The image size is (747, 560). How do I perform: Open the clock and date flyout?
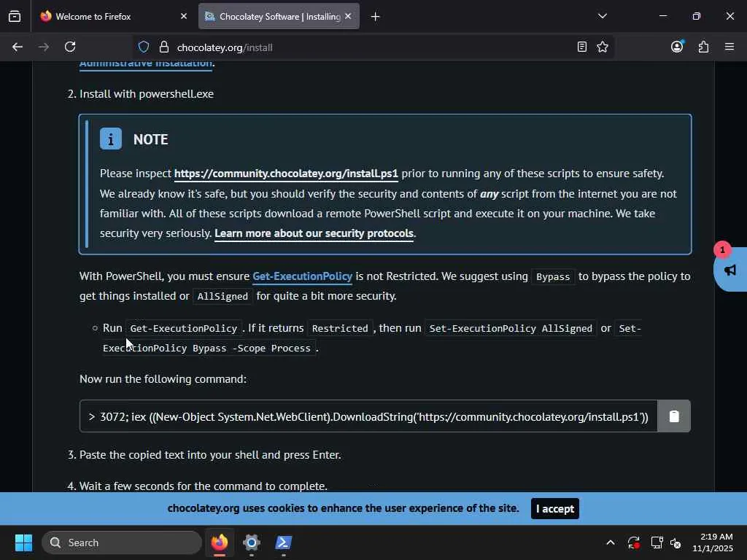tap(713, 542)
